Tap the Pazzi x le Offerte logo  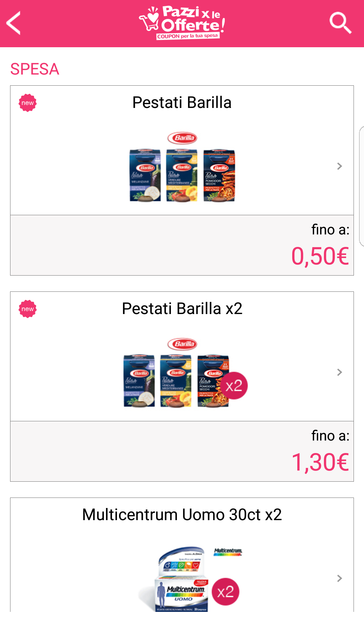click(182, 23)
